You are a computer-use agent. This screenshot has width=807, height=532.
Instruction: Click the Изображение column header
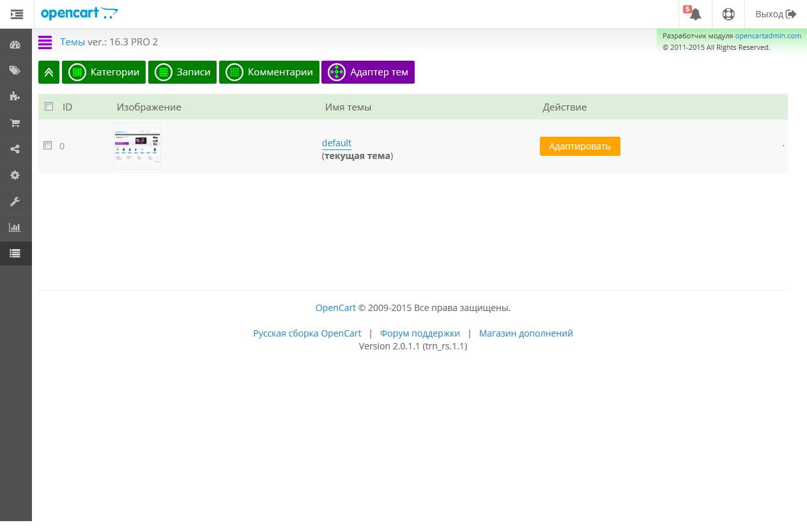[149, 107]
